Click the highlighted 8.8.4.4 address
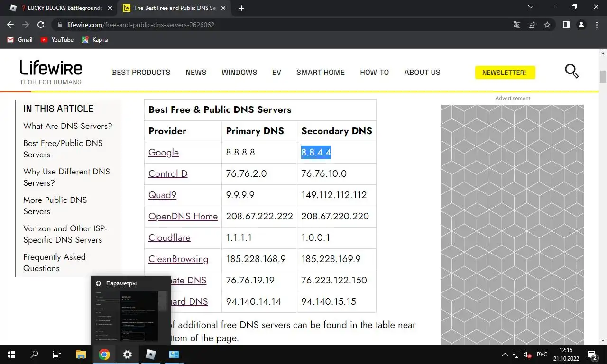Screen dimensions: 607x364 pos(316,152)
